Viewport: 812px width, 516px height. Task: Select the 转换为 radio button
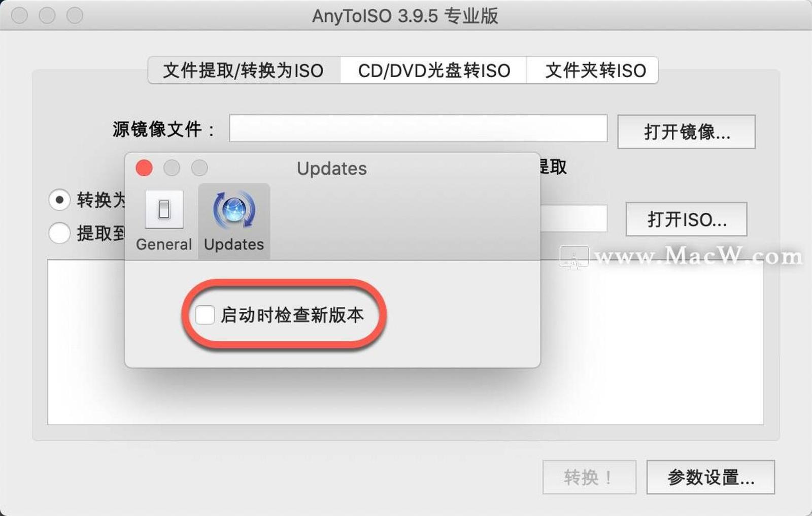59,200
